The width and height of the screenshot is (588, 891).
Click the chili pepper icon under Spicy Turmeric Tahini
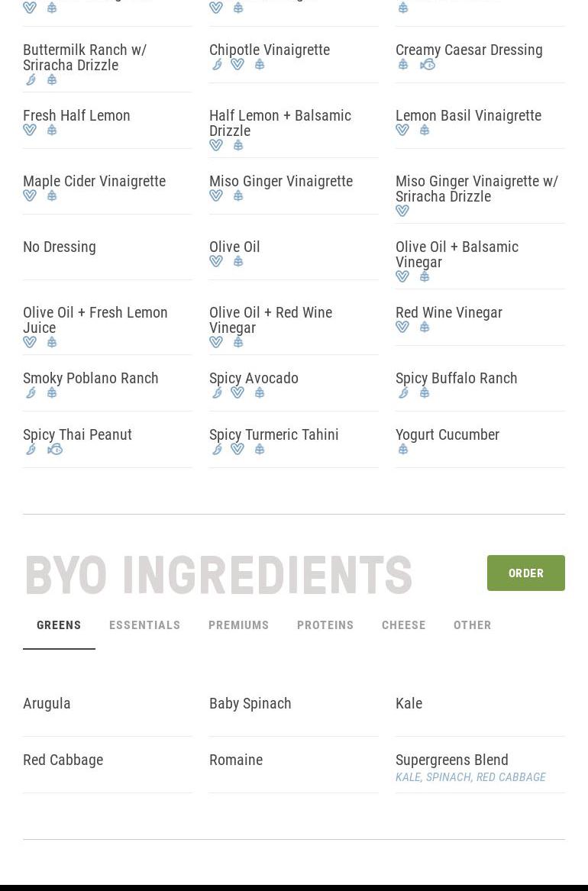coord(217,450)
